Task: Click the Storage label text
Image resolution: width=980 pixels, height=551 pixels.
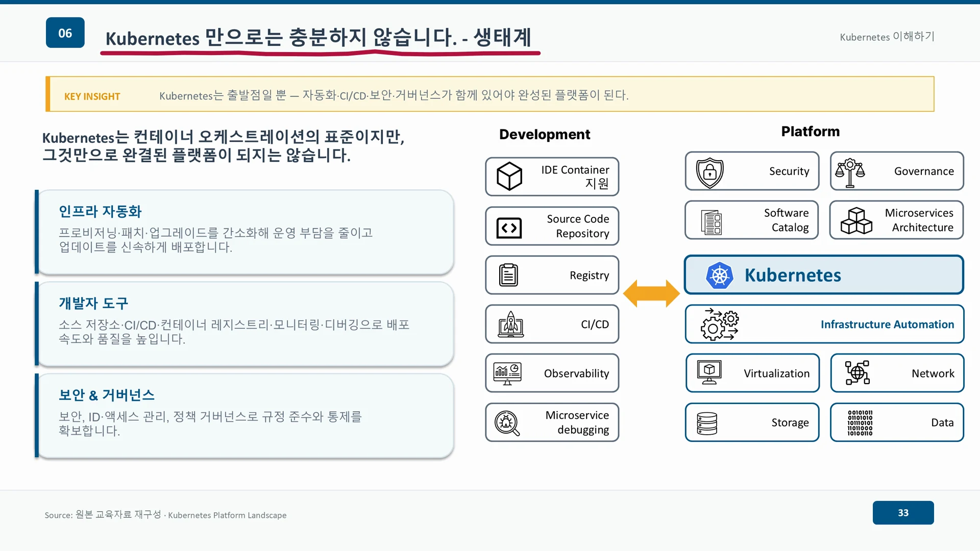Action: coord(790,422)
